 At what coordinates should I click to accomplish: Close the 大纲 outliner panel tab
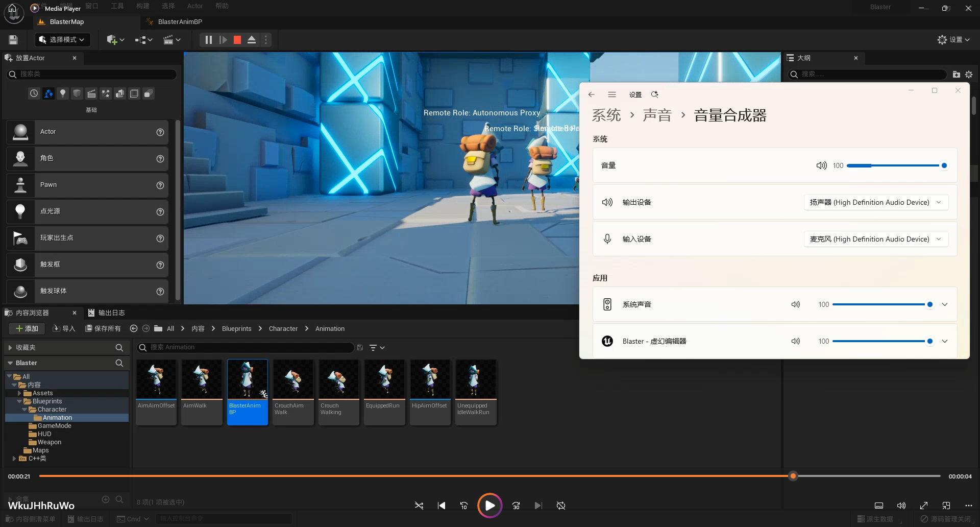coord(856,58)
